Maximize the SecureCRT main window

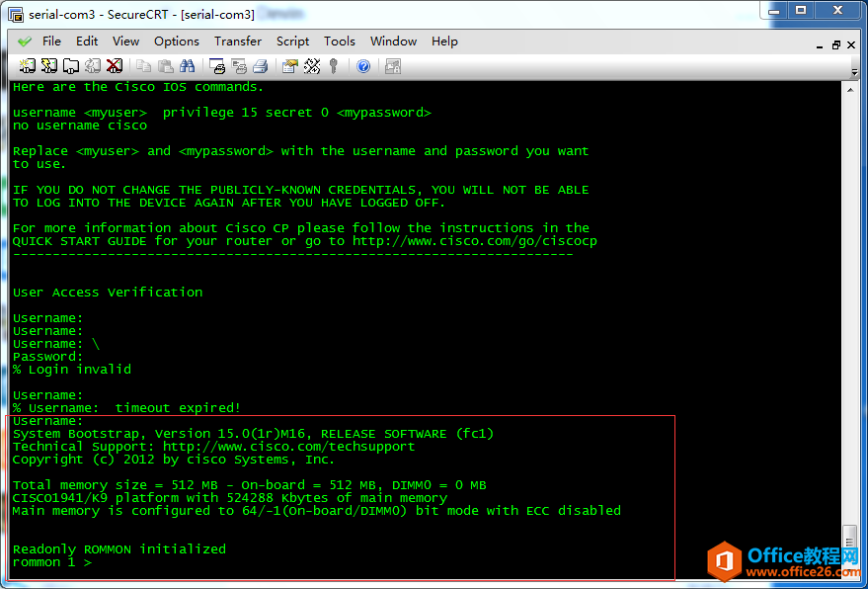801,11
